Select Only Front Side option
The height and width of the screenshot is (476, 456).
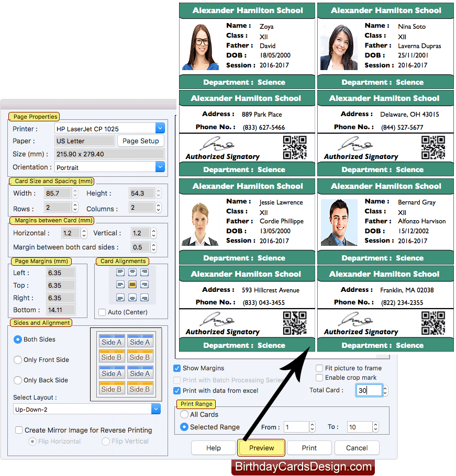[18, 360]
